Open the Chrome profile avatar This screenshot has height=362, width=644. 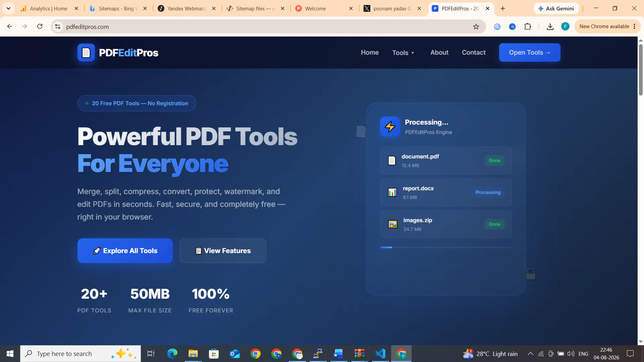click(x=565, y=26)
